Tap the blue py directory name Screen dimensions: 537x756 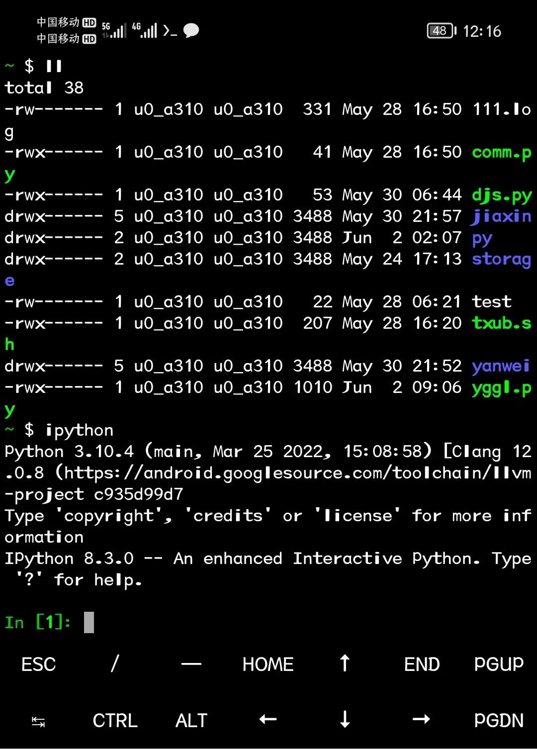[x=482, y=238]
